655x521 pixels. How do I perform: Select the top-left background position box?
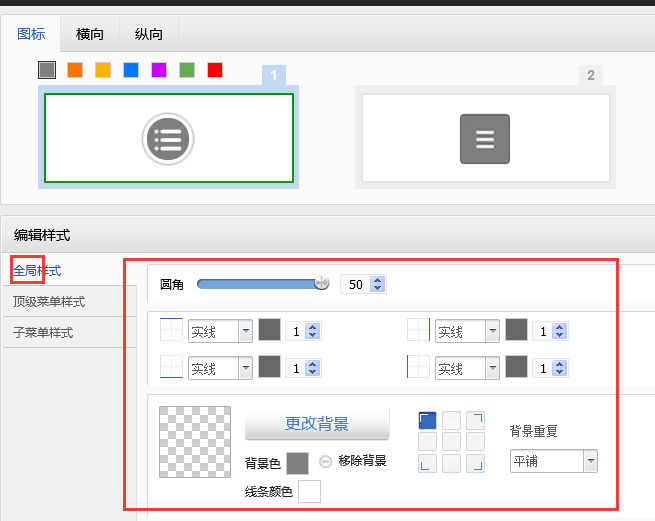(x=427, y=420)
